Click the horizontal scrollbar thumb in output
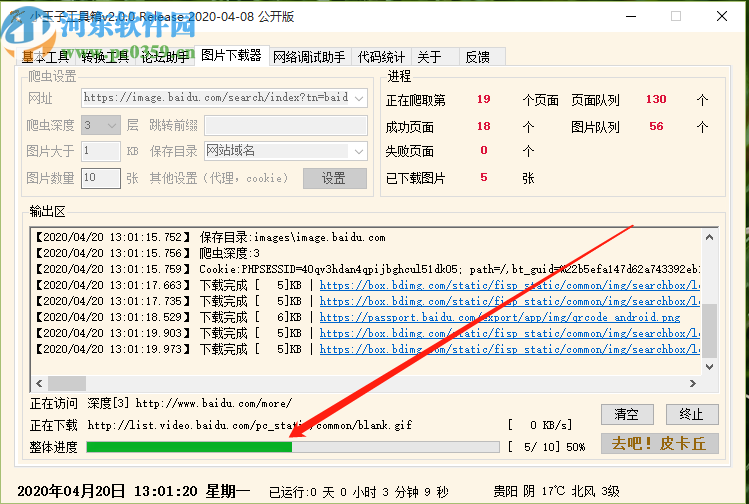The width and height of the screenshot is (749, 504). pyautogui.click(x=67, y=383)
